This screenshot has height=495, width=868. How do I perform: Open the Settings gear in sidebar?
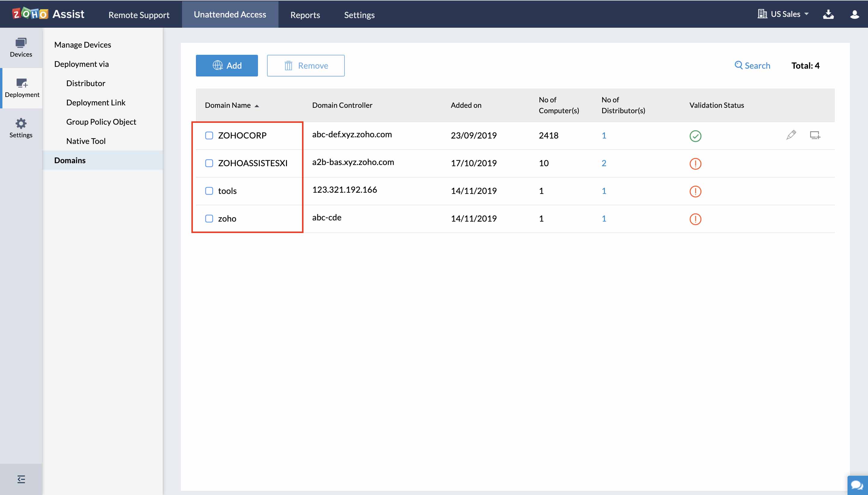pyautogui.click(x=21, y=128)
